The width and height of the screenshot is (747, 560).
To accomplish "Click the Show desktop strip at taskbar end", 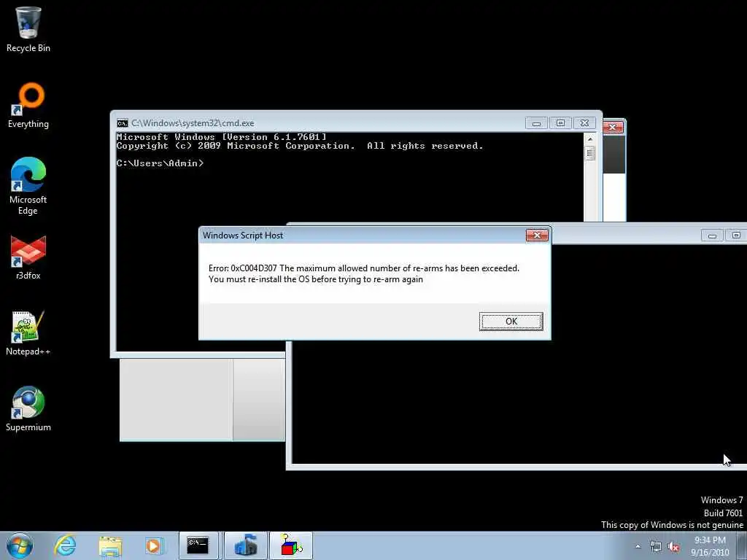I will (x=742, y=545).
